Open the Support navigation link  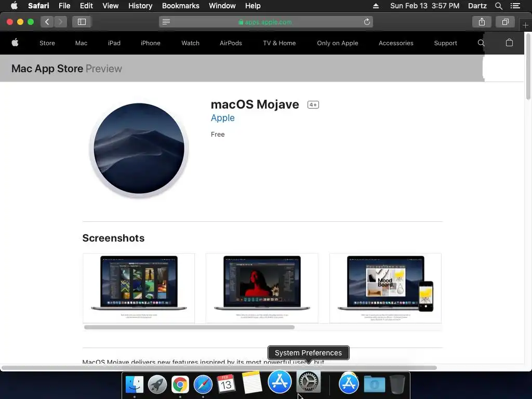coord(445,43)
